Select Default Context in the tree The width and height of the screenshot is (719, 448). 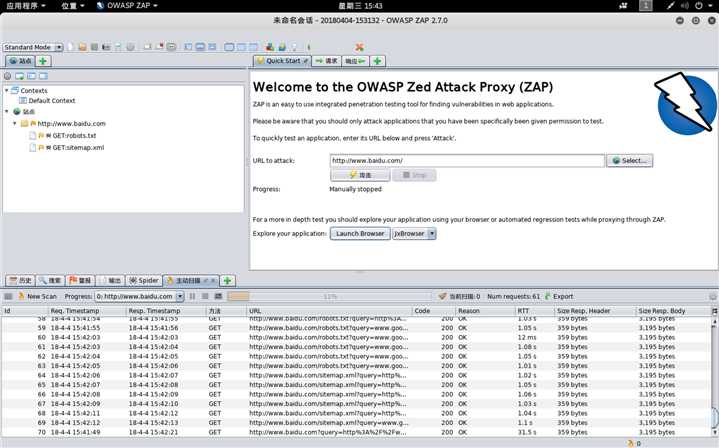pos(52,100)
